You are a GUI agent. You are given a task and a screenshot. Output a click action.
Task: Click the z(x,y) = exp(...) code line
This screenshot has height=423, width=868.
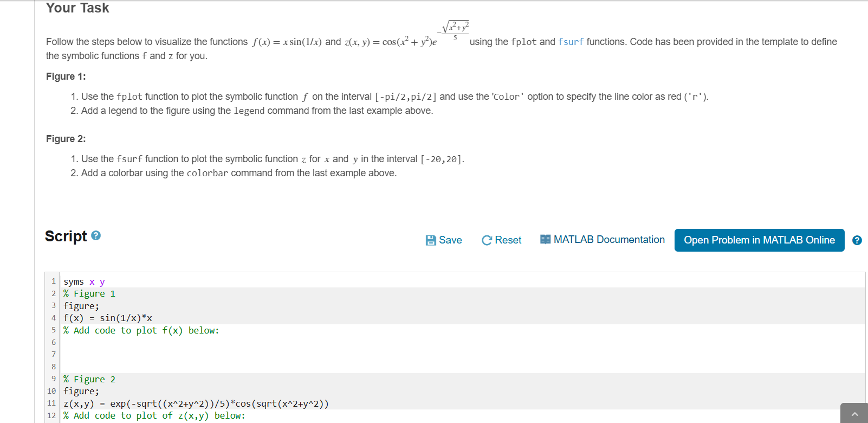point(196,403)
